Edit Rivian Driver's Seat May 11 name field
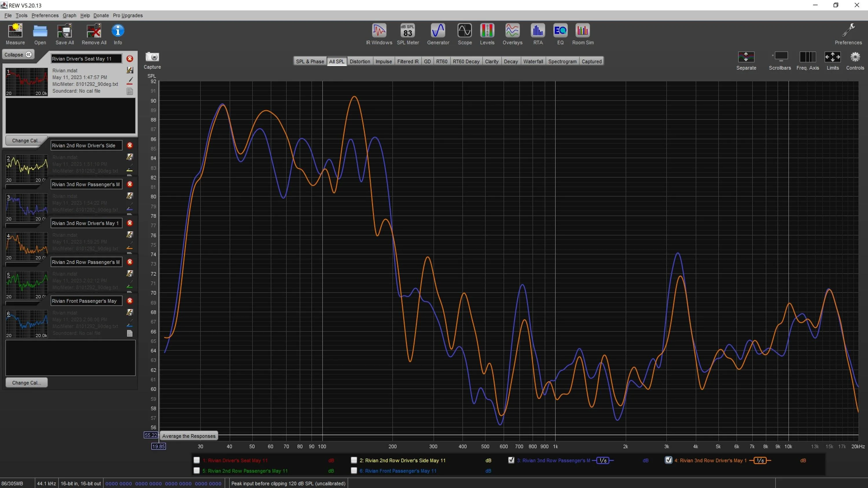 pos(86,59)
